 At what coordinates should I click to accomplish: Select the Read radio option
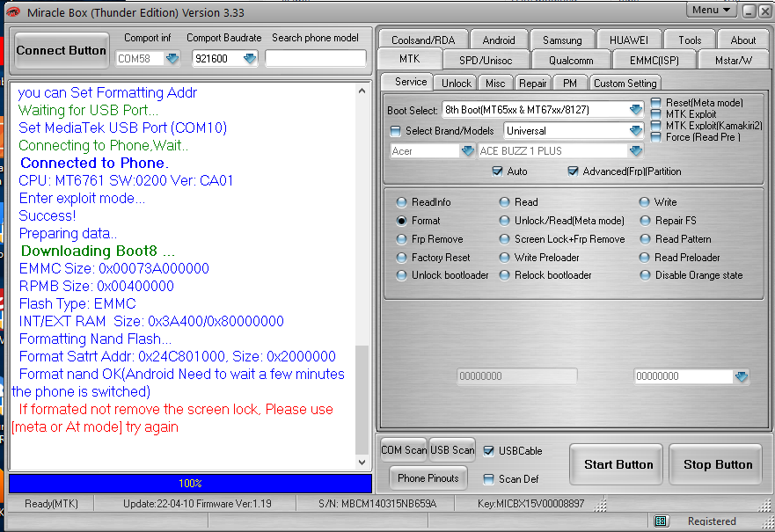[x=504, y=202]
